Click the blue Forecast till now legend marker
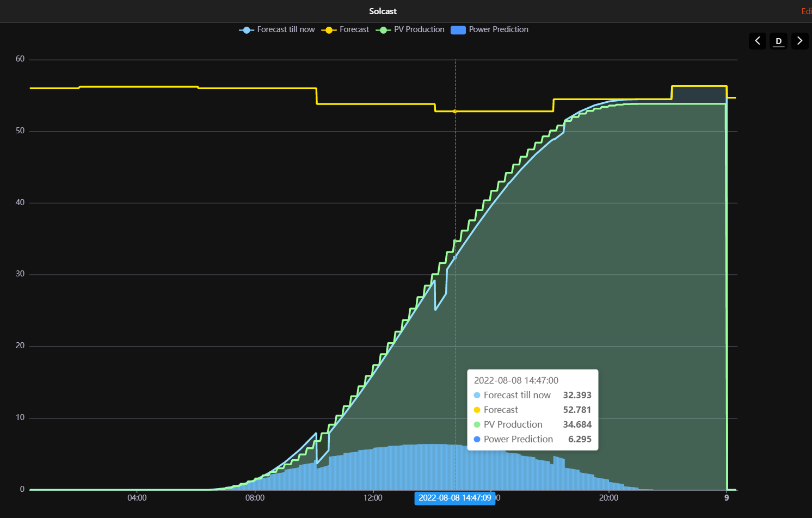Viewport: 812px width, 518px height. coord(247,30)
